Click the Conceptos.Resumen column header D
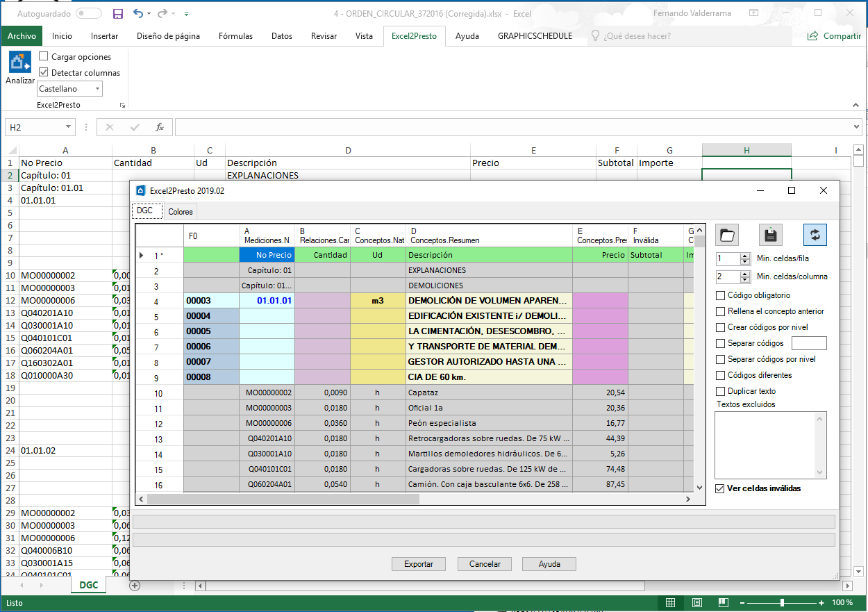868x612 pixels. pyautogui.click(x=490, y=235)
